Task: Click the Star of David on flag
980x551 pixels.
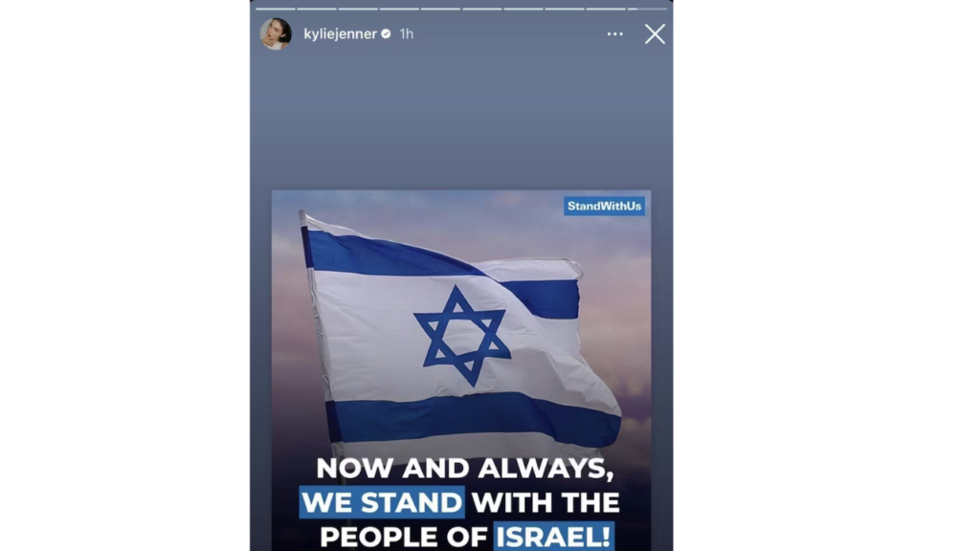Action: (462, 336)
